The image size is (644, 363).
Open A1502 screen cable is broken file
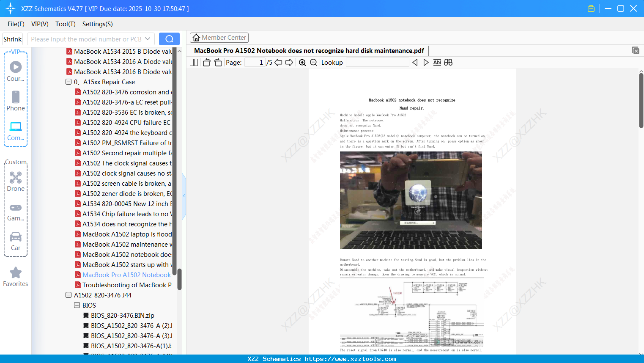[123, 184]
